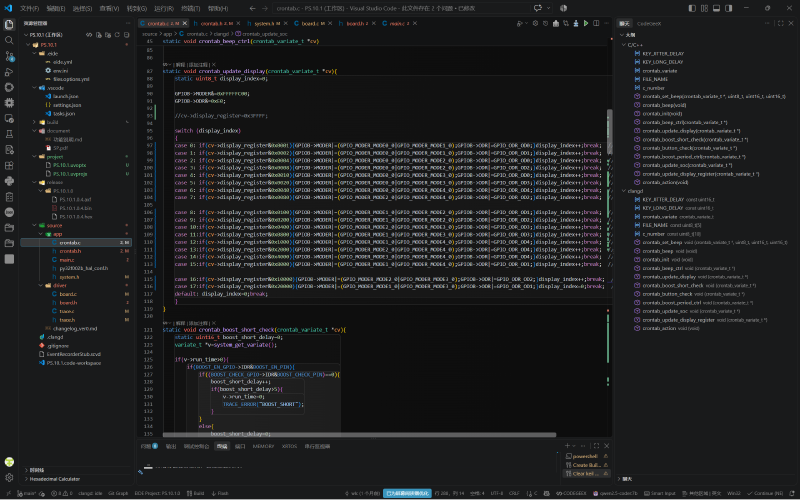
Task: Open the Accounts avatar in activity bar
Action: 9,462
